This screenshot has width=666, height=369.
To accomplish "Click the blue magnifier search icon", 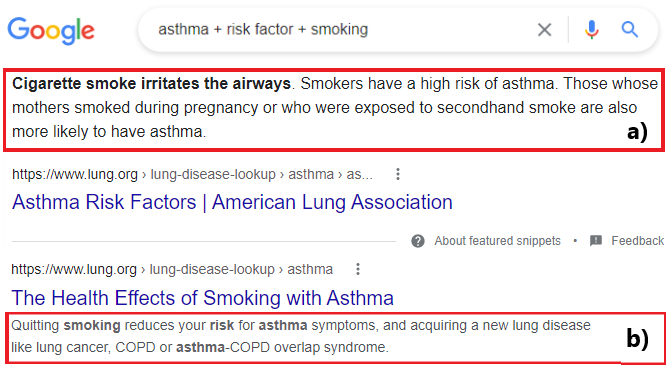I will 629,30.
